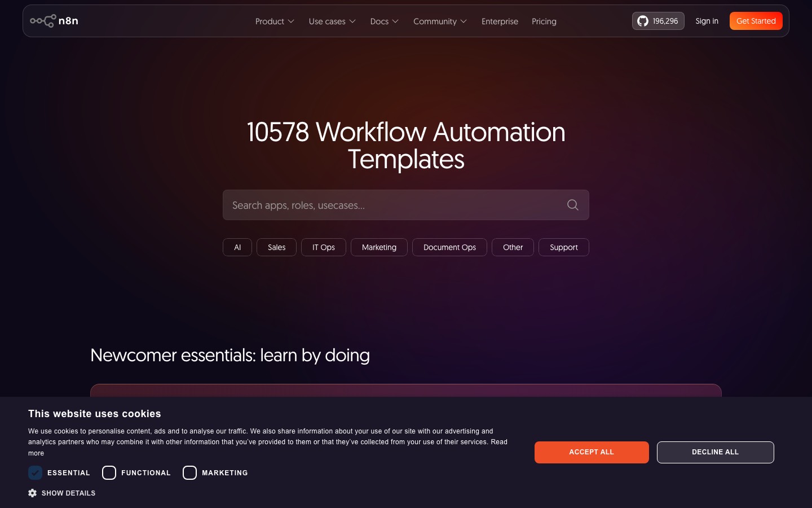Enable the Functional cookies checkbox

tap(109, 472)
